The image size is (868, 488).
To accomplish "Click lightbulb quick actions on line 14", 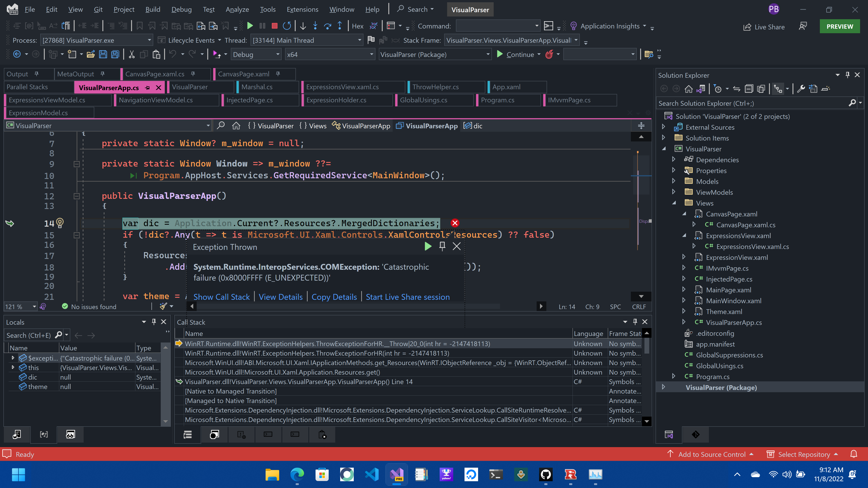I will click(x=60, y=223).
